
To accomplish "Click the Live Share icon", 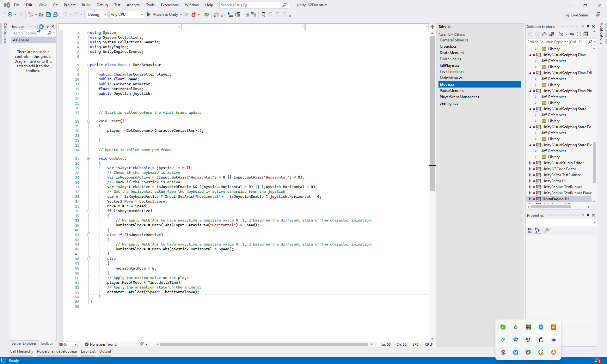I will 567,15.
